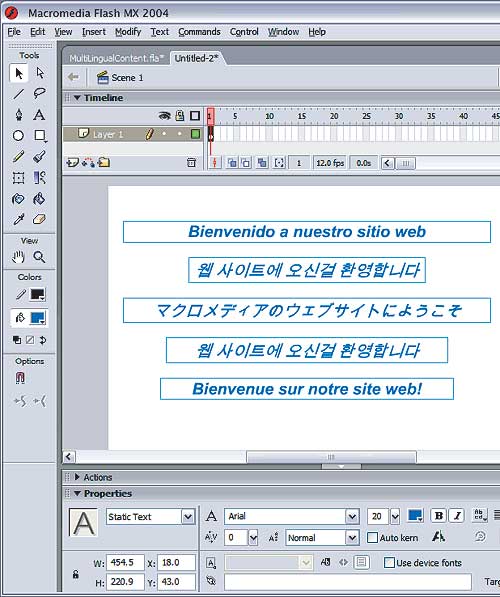Select the Ink Bottle tool
This screenshot has height=597, width=500.
coord(18,198)
